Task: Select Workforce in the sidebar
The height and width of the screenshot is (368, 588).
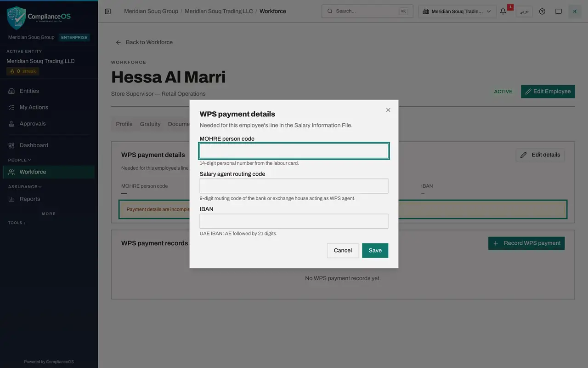Action: [49, 172]
